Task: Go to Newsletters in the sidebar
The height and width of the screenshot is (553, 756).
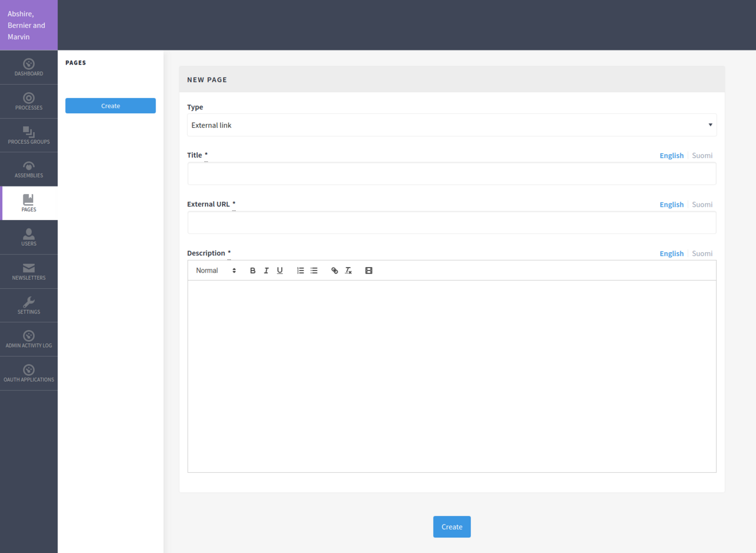Action: (x=29, y=272)
